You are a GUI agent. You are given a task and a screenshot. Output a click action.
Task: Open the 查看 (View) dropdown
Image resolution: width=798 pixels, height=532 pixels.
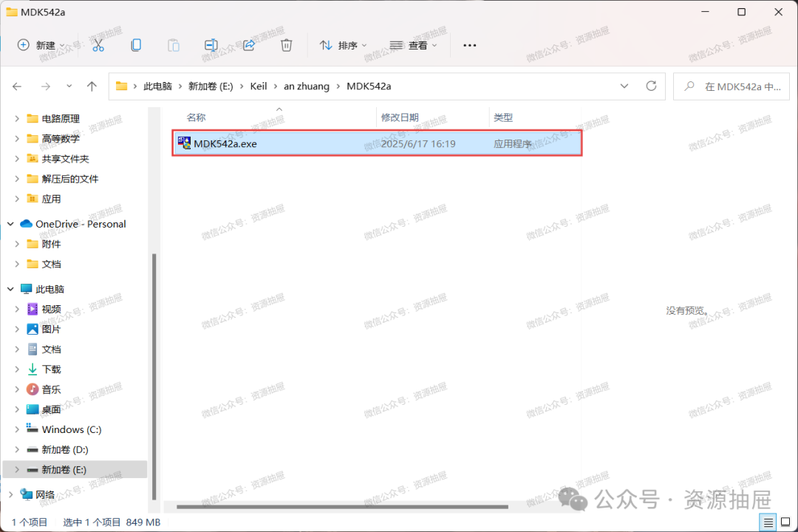click(413, 45)
